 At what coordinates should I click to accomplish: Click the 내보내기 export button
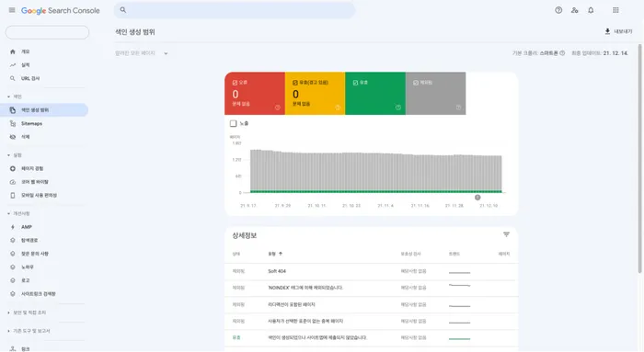618,31
